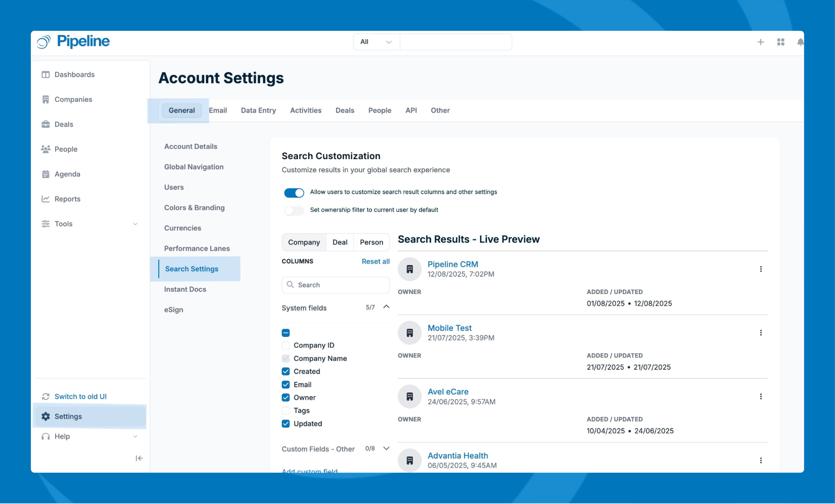Toggle the select-all system fields checkbox
Screen dimensions: 835x504
tap(286, 333)
